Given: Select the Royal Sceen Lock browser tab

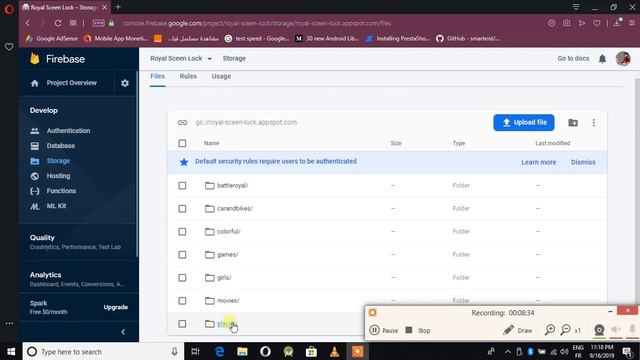Looking at the screenshot, I should pos(64,7).
